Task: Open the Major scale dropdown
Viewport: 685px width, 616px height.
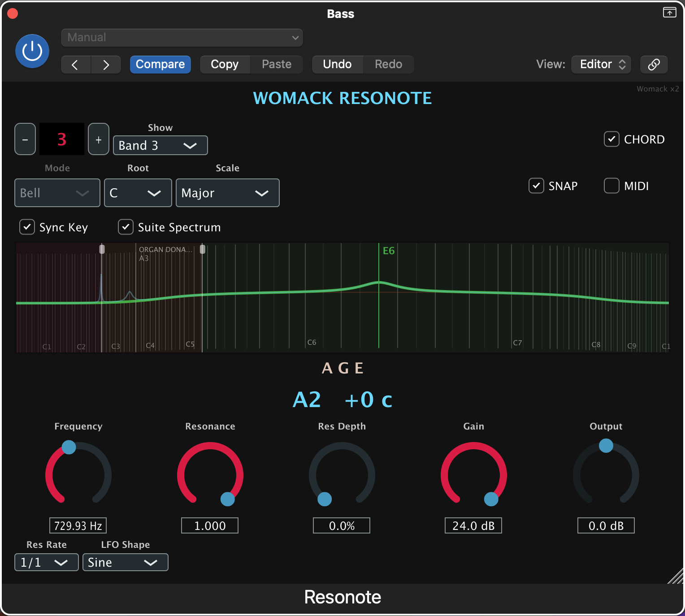Action: (x=228, y=193)
